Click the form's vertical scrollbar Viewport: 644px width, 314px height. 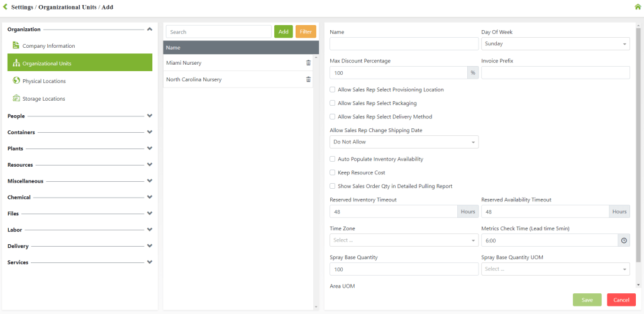pos(638,145)
